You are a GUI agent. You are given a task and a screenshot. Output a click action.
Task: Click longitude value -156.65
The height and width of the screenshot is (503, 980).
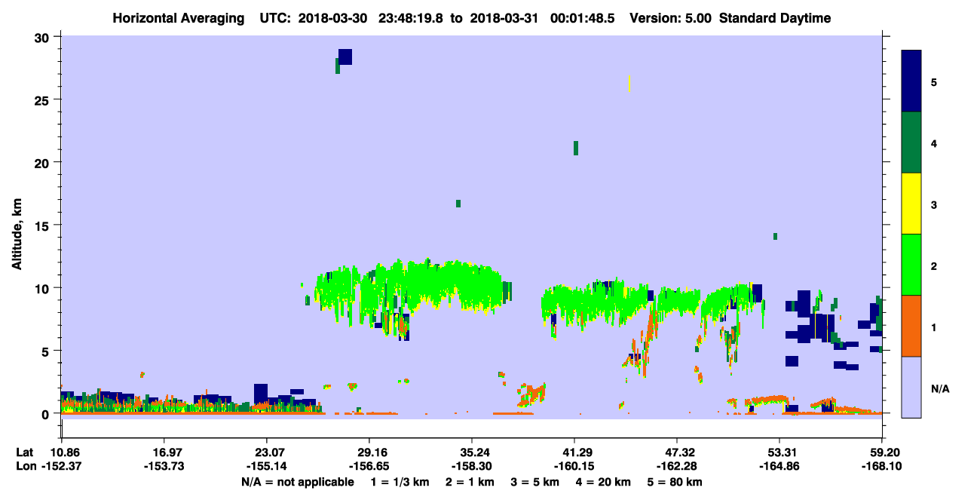tap(369, 467)
